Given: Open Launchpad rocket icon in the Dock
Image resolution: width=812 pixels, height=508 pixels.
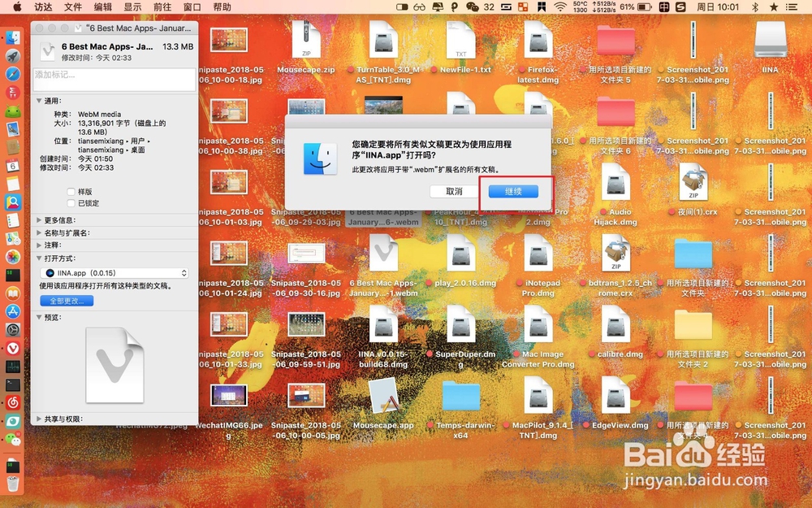Looking at the screenshot, I should click(13, 56).
